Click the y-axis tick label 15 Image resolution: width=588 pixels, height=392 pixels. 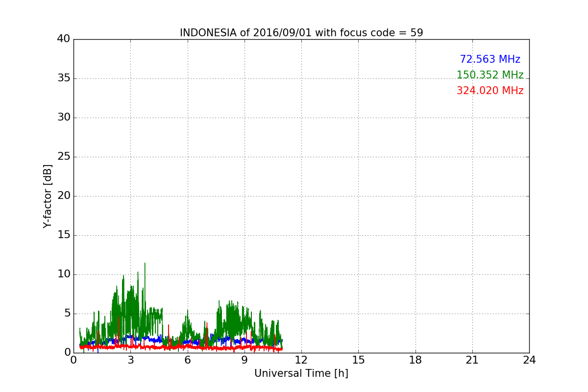[64, 235]
